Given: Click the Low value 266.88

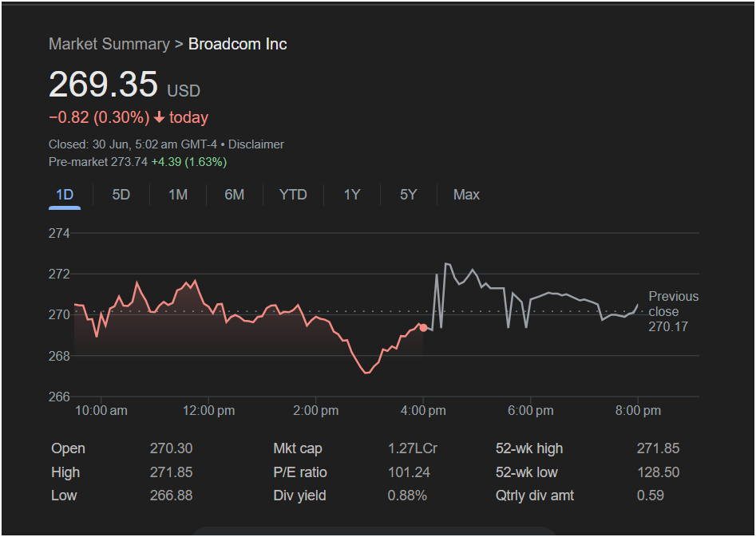Looking at the screenshot, I should click(x=171, y=496).
